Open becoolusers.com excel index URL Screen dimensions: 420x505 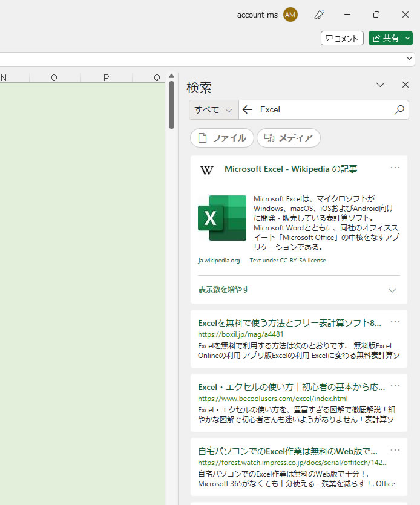[x=273, y=399]
